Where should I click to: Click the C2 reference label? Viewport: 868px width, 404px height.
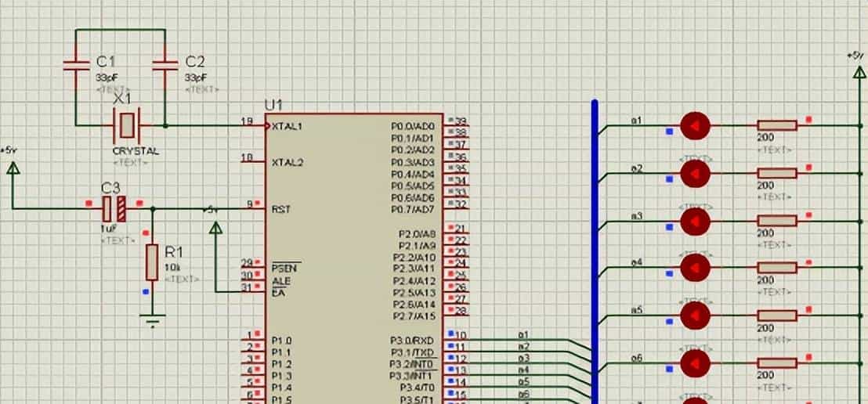pos(195,61)
